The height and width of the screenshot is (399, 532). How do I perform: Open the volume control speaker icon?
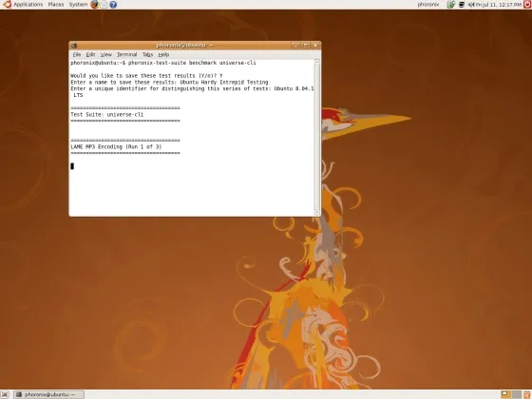[x=471, y=5]
